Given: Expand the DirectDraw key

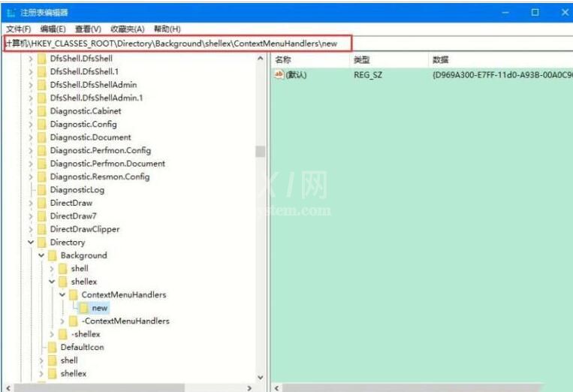Looking at the screenshot, I should (31, 203).
